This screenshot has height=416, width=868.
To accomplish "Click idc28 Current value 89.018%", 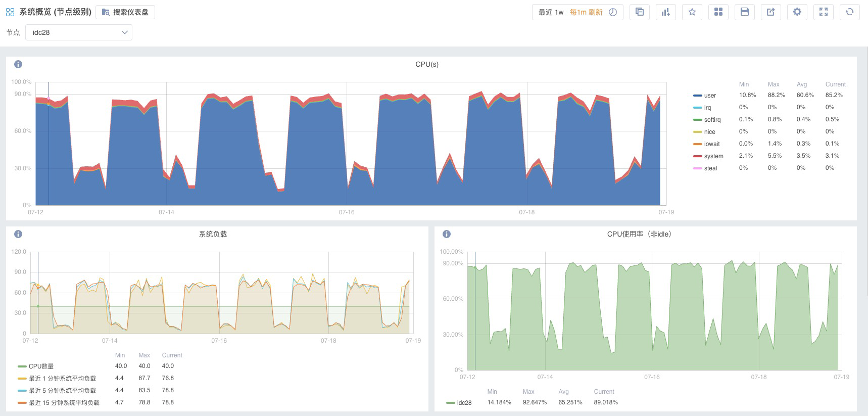I will pyautogui.click(x=606, y=402).
